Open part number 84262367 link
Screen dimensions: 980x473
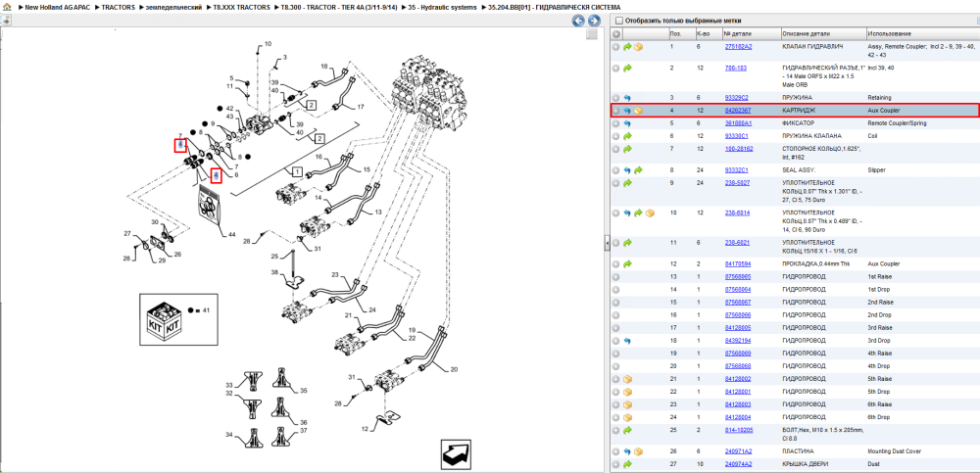pos(738,111)
